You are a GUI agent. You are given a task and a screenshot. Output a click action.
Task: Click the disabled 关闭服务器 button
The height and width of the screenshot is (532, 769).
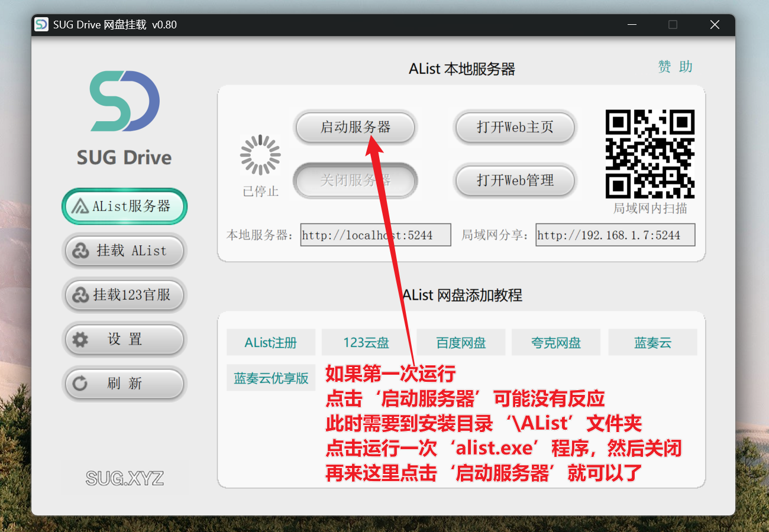(x=355, y=181)
